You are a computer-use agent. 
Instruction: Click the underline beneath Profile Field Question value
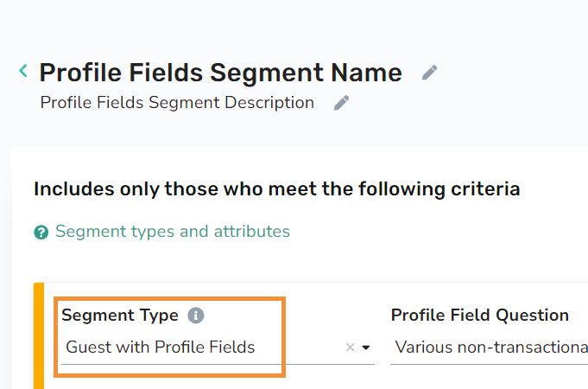(x=489, y=364)
